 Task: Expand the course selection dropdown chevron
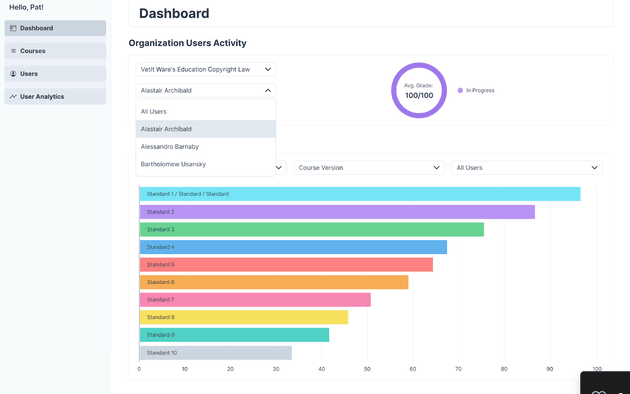point(268,69)
